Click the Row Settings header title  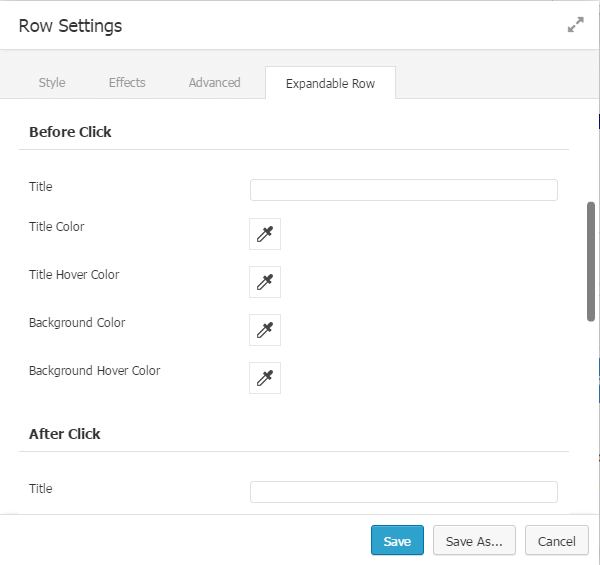pyautogui.click(x=70, y=26)
